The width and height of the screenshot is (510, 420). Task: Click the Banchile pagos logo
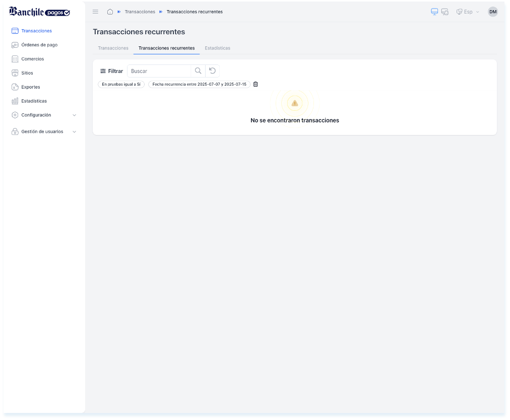click(x=39, y=12)
